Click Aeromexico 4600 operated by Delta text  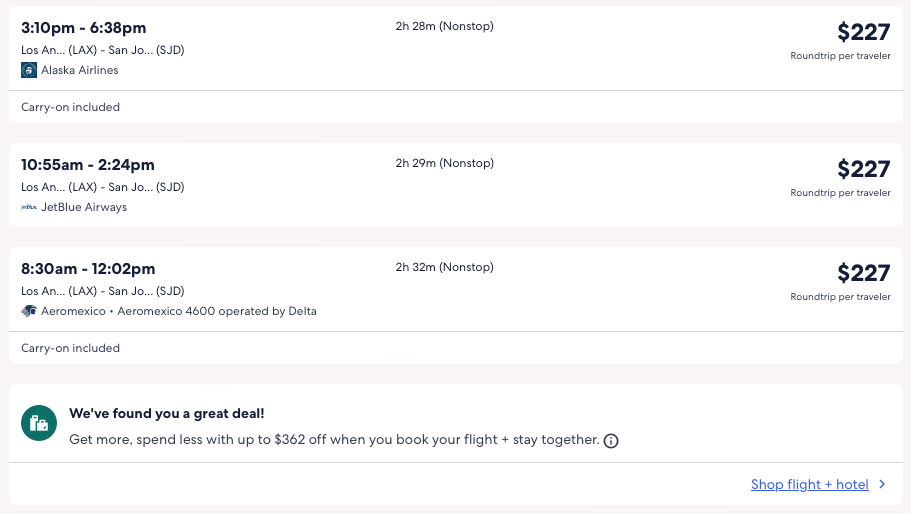[217, 311]
